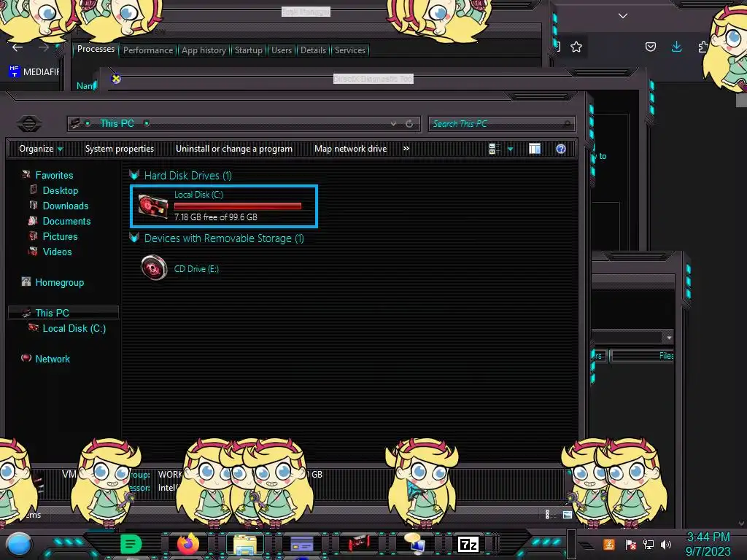Viewport: 747px width, 560px height.
Task: Open the Organize dropdown menu
Action: tap(41, 149)
